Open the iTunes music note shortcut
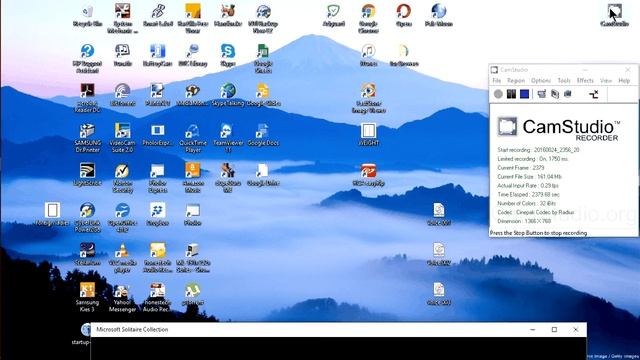Image resolution: width=640 pixels, height=360 pixels. pos(368,55)
